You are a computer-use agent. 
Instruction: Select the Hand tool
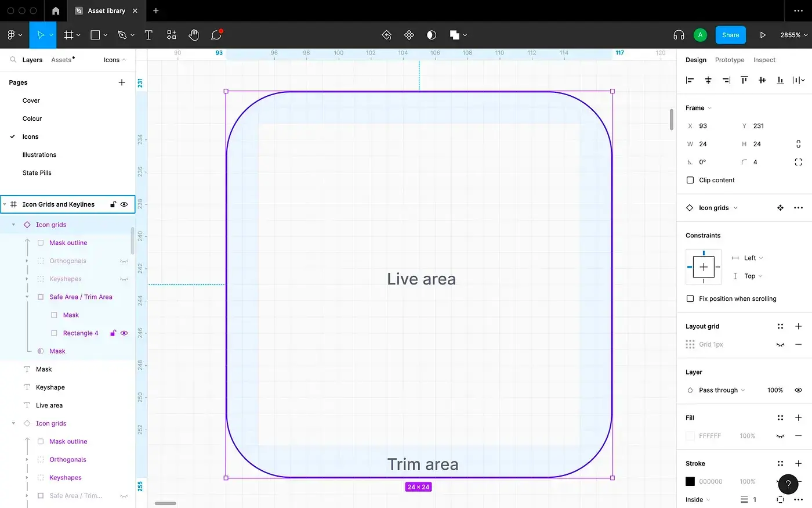(194, 35)
